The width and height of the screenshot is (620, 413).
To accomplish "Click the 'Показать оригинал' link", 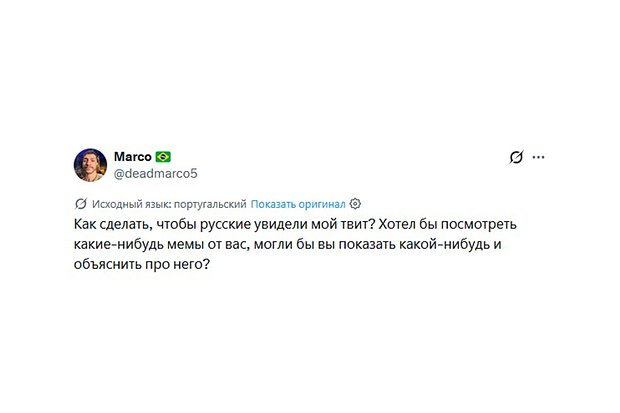I will point(298,203).
